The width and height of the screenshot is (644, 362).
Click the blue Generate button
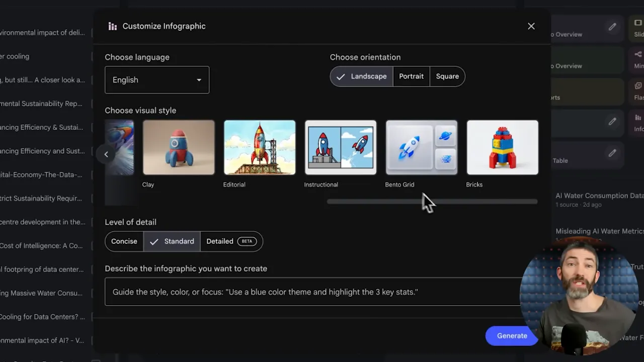pyautogui.click(x=512, y=336)
